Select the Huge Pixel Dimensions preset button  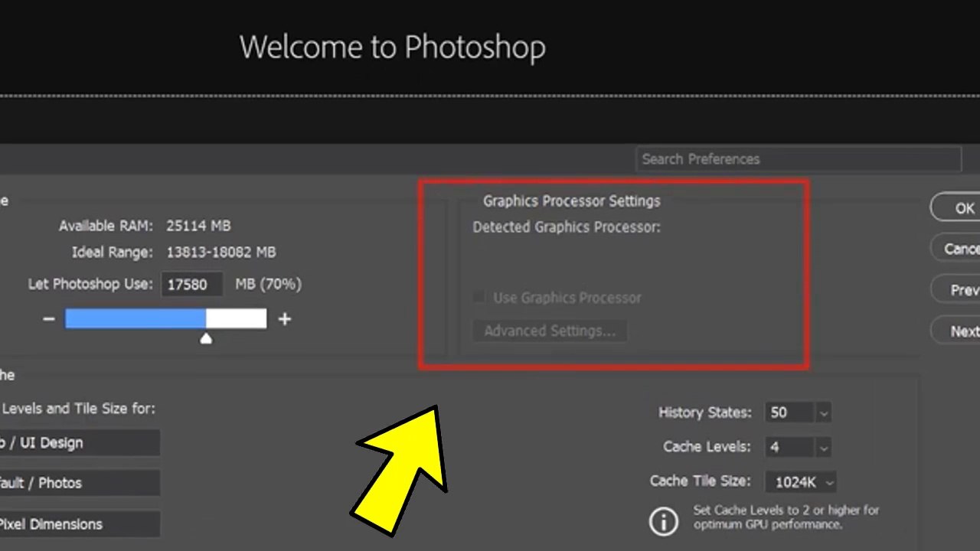(x=80, y=524)
